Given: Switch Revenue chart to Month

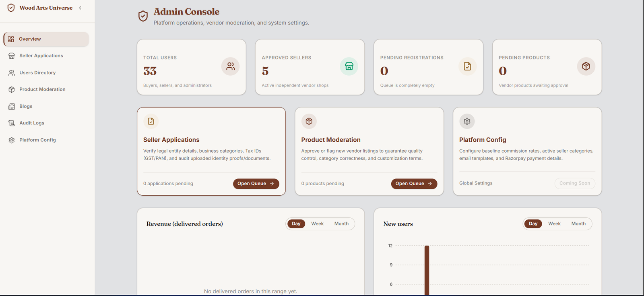Looking at the screenshot, I should [x=341, y=224].
